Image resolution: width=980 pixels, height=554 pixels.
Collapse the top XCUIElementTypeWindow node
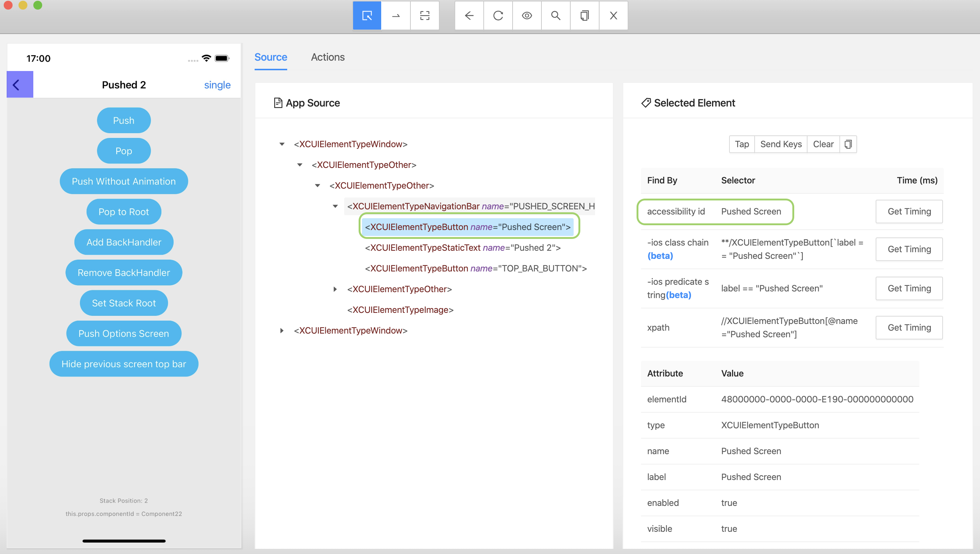pos(282,144)
